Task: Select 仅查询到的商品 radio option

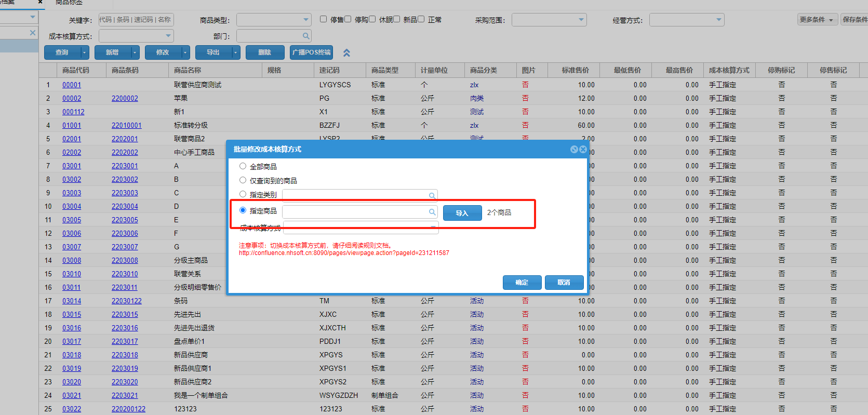Action: [x=243, y=180]
